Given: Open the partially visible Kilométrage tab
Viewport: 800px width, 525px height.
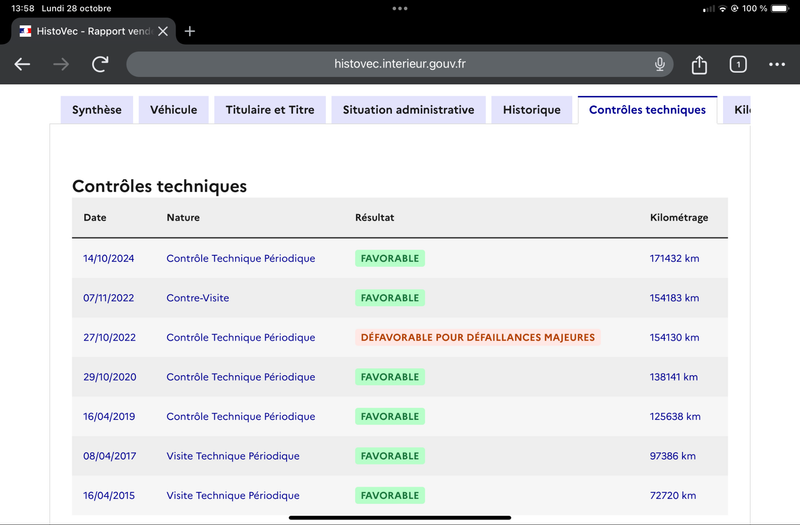Looking at the screenshot, I should [x=737, y=110].
